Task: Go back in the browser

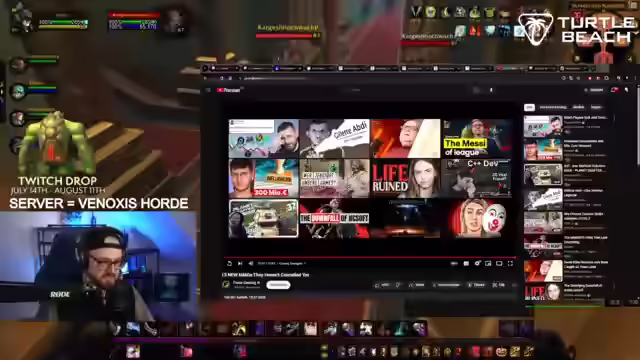Action: [x=205, y=78]
